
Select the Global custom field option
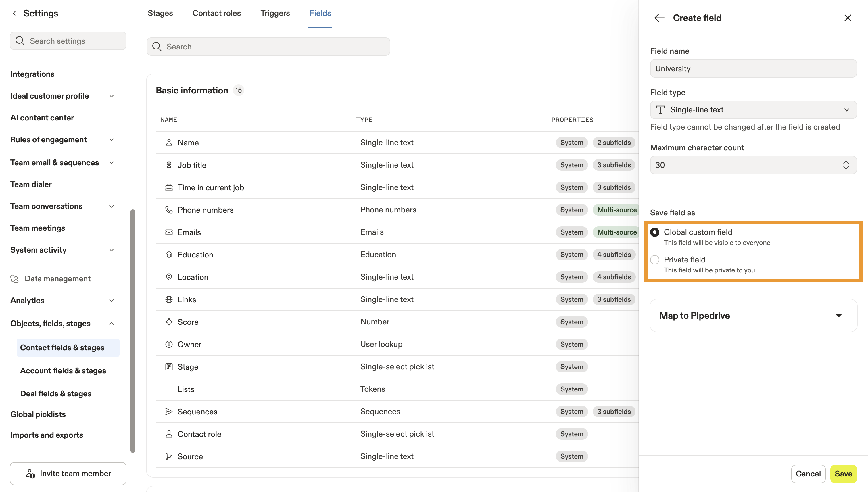click(655, 232)
